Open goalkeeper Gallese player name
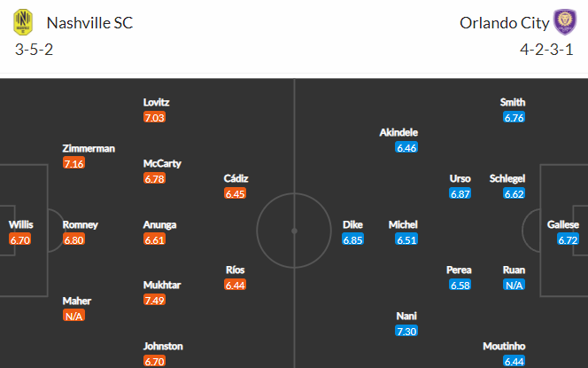This screenshot has height=368, width=588. click(563, 224)
